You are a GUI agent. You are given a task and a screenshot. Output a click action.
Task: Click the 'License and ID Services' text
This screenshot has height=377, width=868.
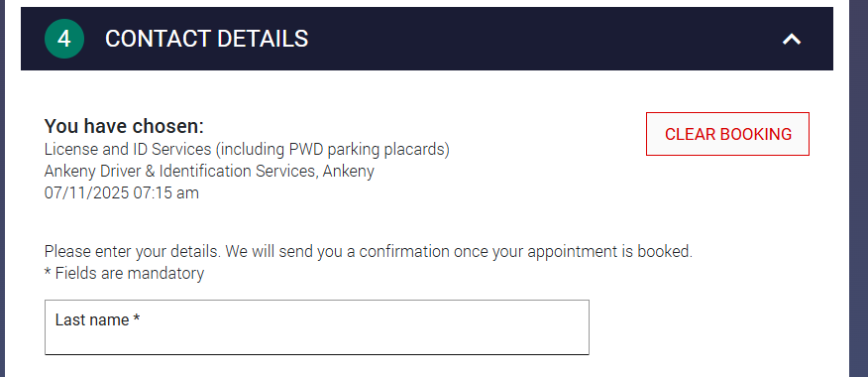pyautogui.click(x=127, y=150)
